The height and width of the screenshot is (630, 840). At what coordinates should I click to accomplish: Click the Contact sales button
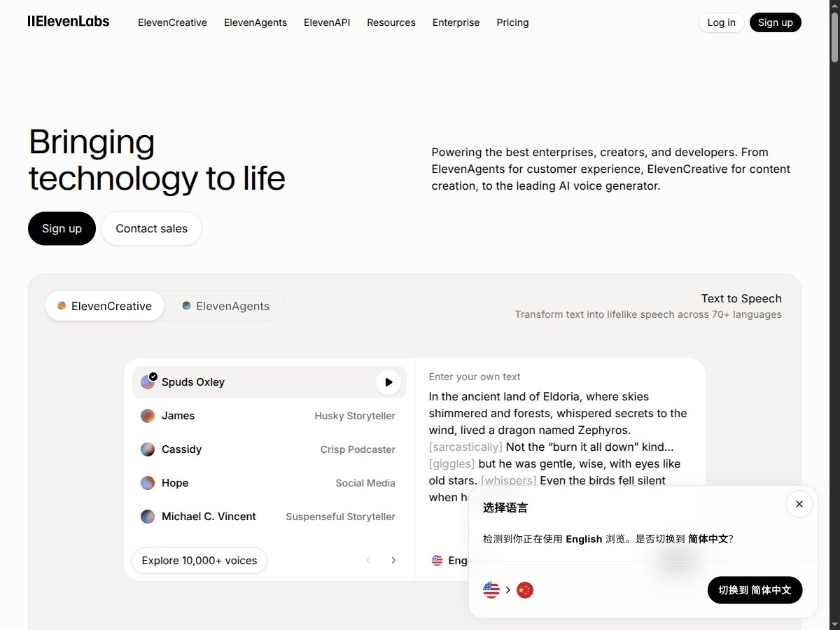click(x=151, y=228)
